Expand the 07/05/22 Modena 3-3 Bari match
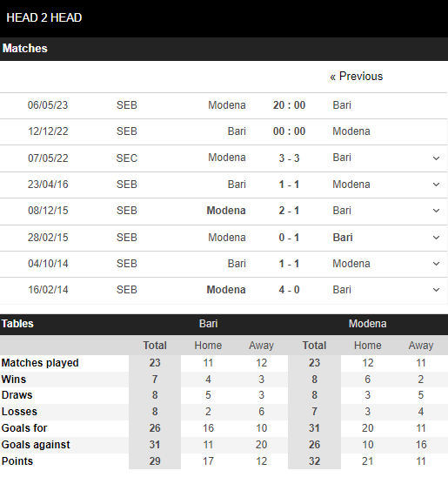This screenshot has width=448, height=484. [436, 158]
